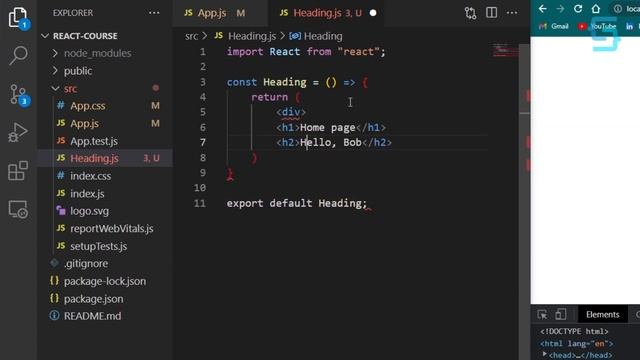Image resolution: width=640 pixels, height=360 pixels.
Task: Open the Explorer view in activity bar
Action: (x=18, y=18)
